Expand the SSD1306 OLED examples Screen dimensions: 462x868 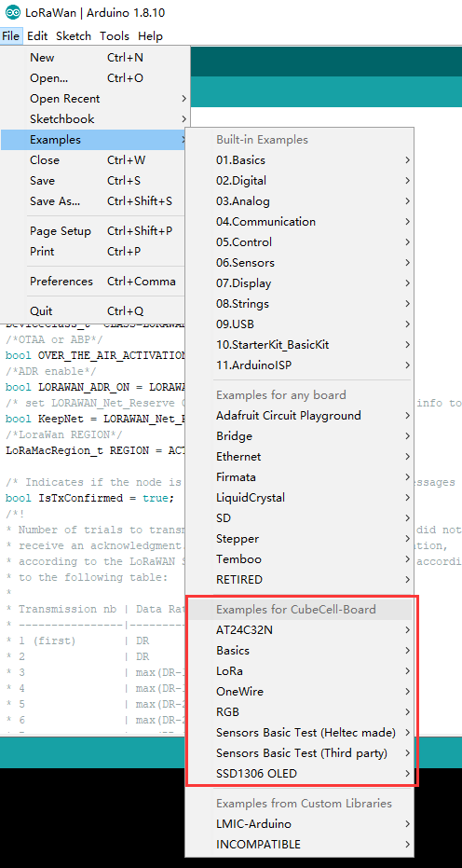click(299, 773)
